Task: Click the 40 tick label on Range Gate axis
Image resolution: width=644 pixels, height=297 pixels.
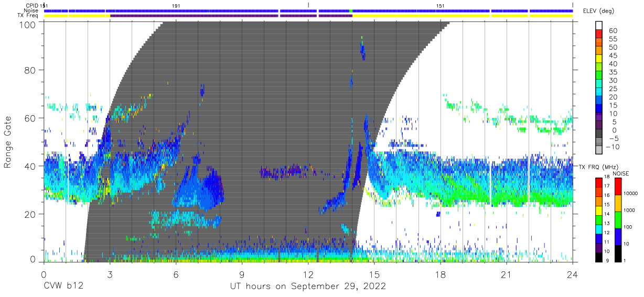Action: coord(31,166)
